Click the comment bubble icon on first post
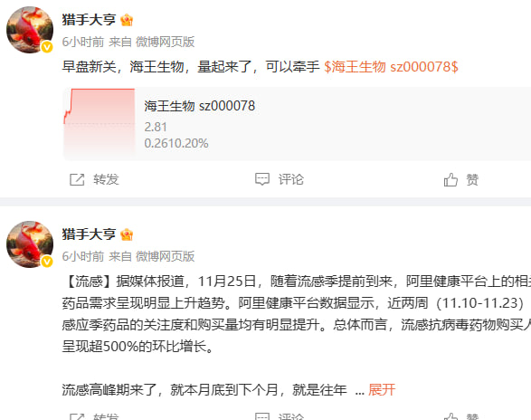The width and height of the screenshot is (531, 420). tap(262, 179)
